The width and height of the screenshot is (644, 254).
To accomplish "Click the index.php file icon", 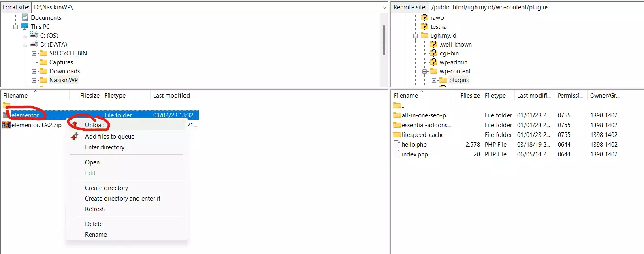I will [397, 154].
